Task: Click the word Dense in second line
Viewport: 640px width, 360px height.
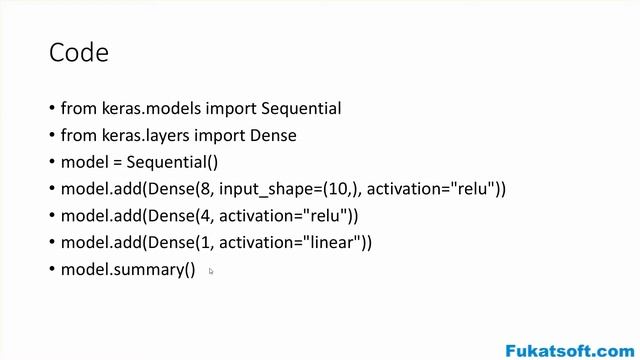Action: coord(273,135)
